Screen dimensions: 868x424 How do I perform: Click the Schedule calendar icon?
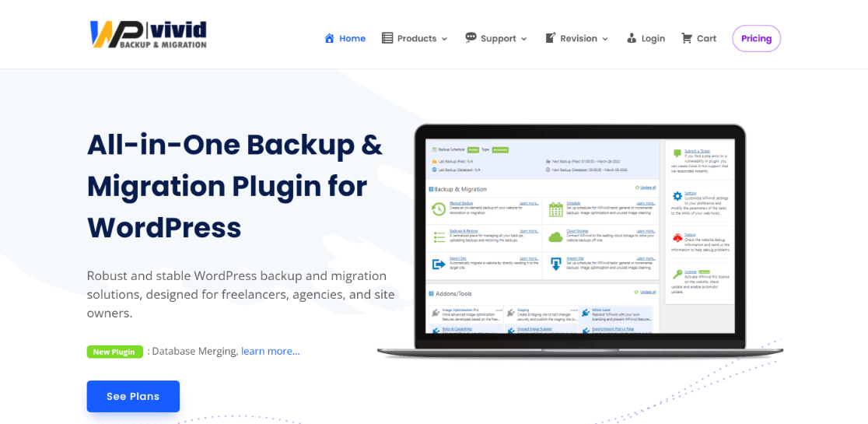[555, 209]
